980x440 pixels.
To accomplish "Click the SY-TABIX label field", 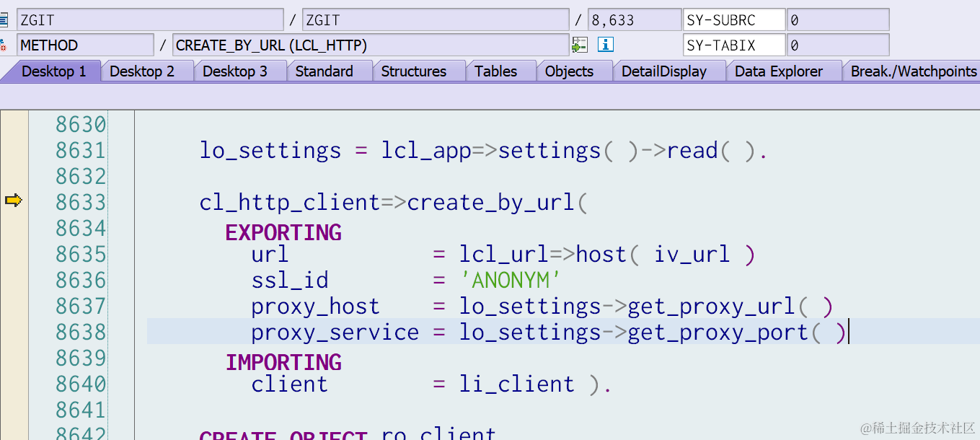I will 734,45.
